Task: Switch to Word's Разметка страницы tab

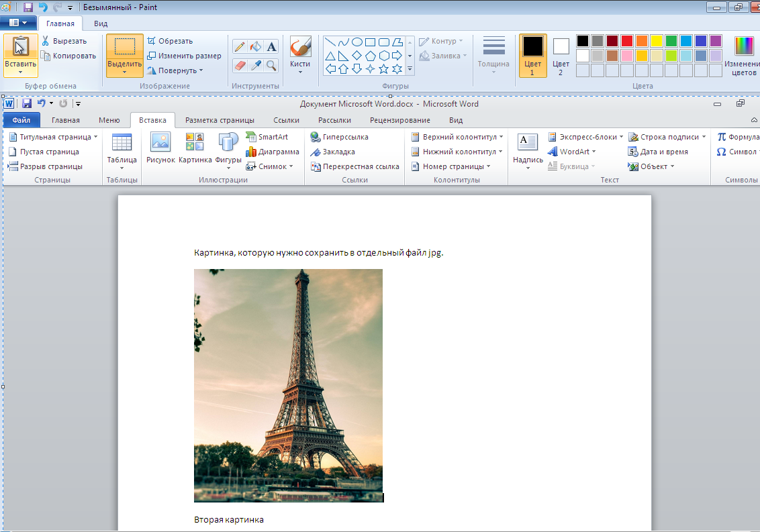Action: [220, 120]
